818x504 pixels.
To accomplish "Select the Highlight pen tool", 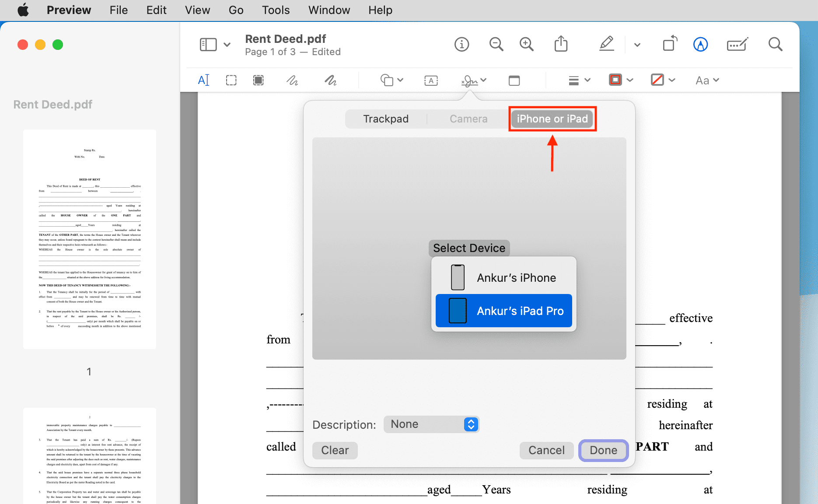I will [x=607, y=44].
